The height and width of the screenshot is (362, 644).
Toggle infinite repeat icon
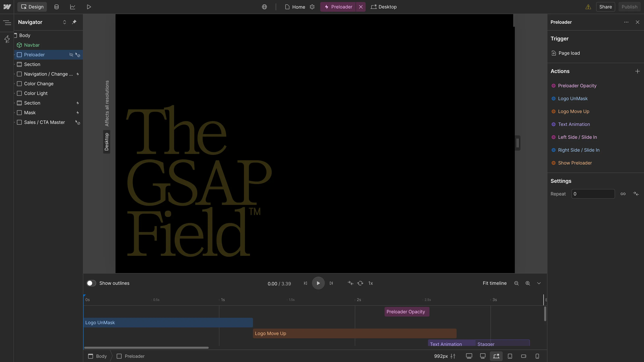[x=623, y=194]
